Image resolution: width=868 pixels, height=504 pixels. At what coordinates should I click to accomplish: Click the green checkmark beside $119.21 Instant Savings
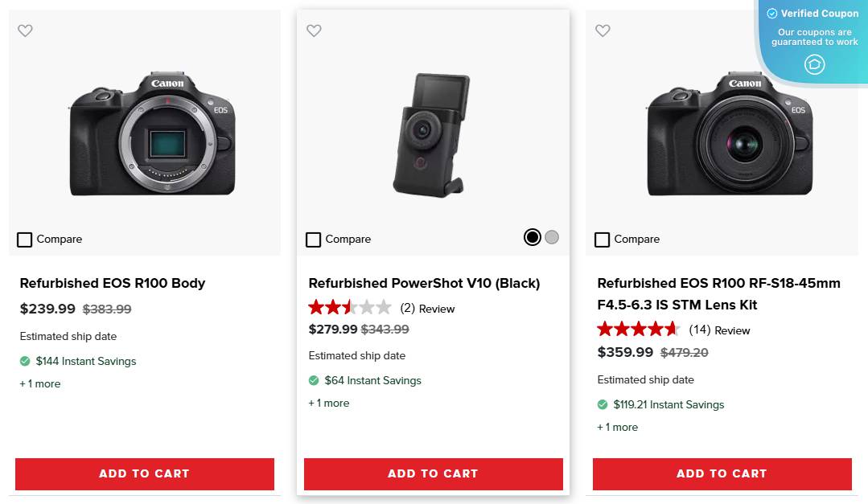tap(602, 404)
